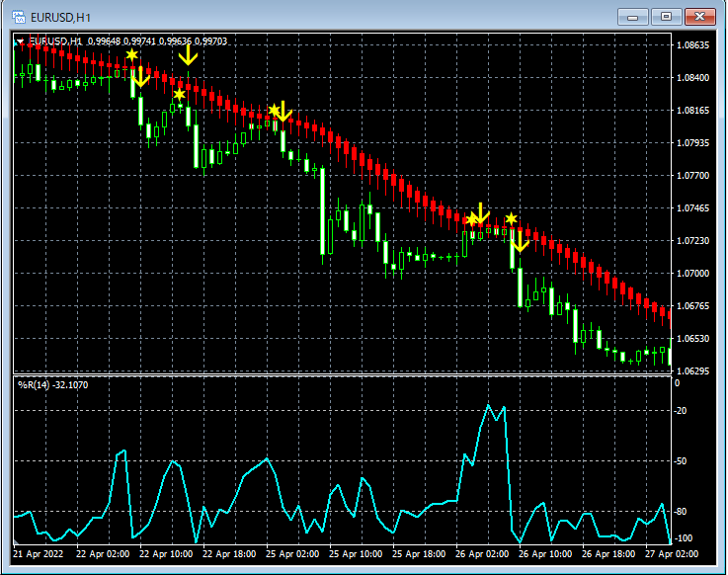This screenshot has width=728, height=575.
Task: Click the 25 Apr 10:00 time label
Action: pos(356,554)
